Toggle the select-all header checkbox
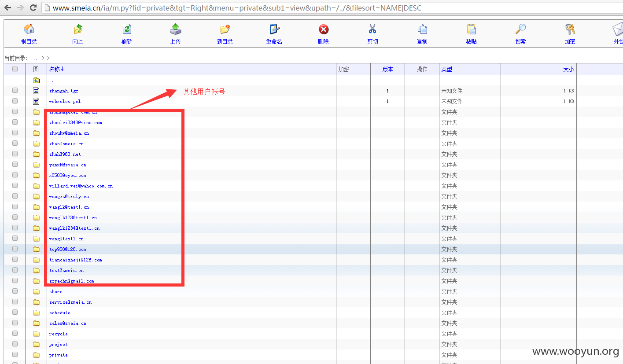The image size is (623, 364). tap(15, 69)
